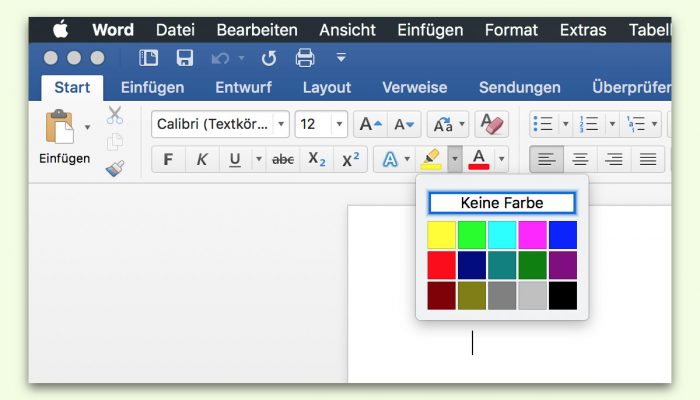Image resolution: width=700 pixels, height=400 pixels.
Task: Open paste options dropdown arrow
Action: click(88, 127)
